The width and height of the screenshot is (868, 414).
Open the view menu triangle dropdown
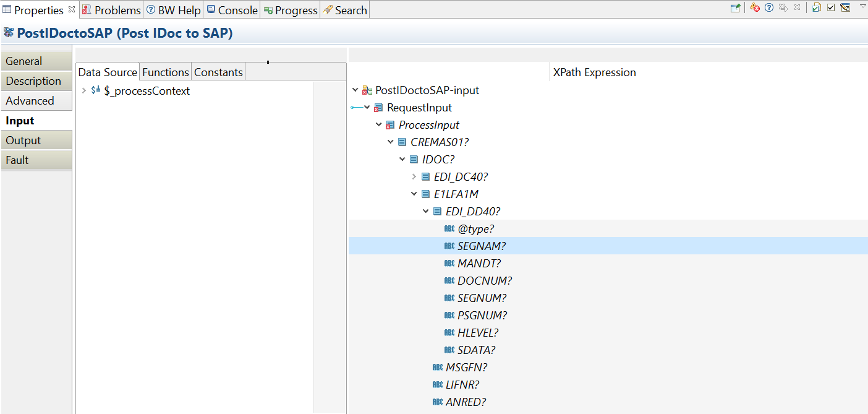[x=862, y=6]
